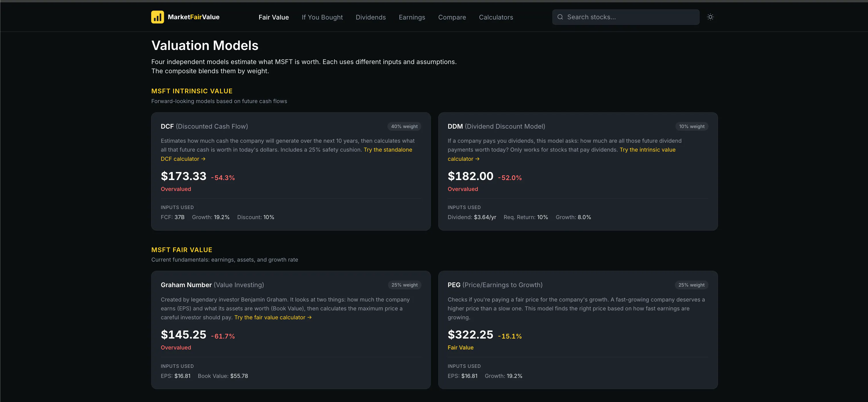Screen dimensions: 868x402
Task: Click the -15.1% percentage on PEG card
Action: coord(510,336)
